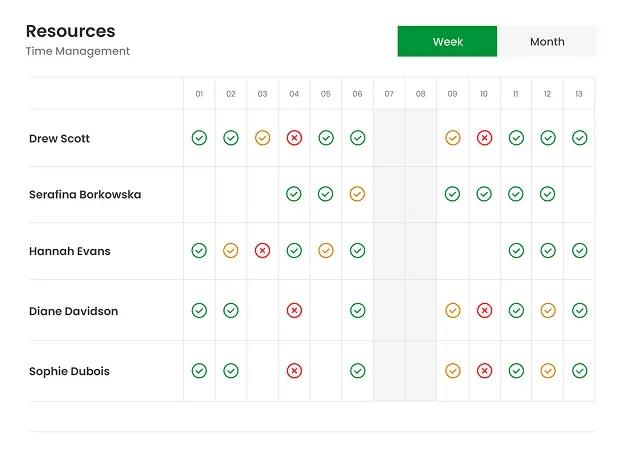Click Sophie Dubois's green check on day 01
The width and height of the screenshot is (622, 467).
pos(199,371)
